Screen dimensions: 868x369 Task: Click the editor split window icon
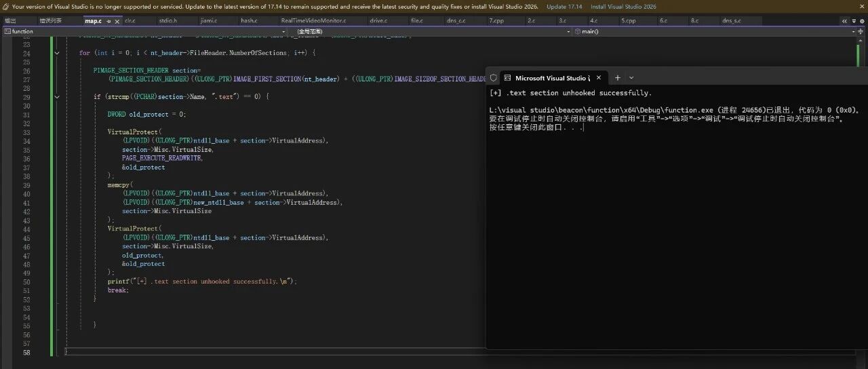coord(861,31)
